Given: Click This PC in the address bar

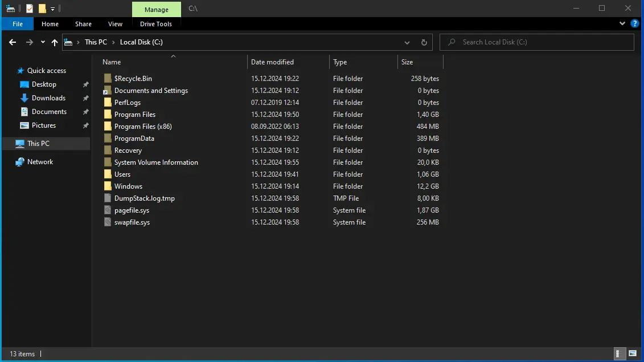Looking at the screenshot, I should coord(96,42).
